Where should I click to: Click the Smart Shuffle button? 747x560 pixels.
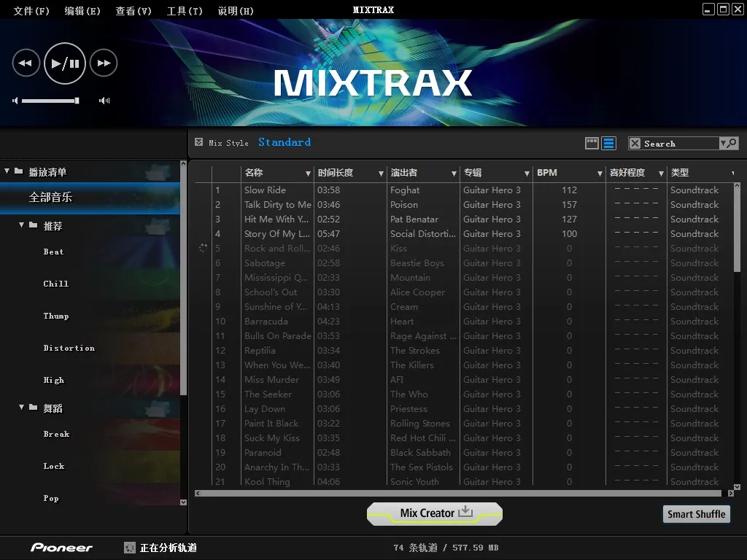pyautogui.click(x=696, y=514)
